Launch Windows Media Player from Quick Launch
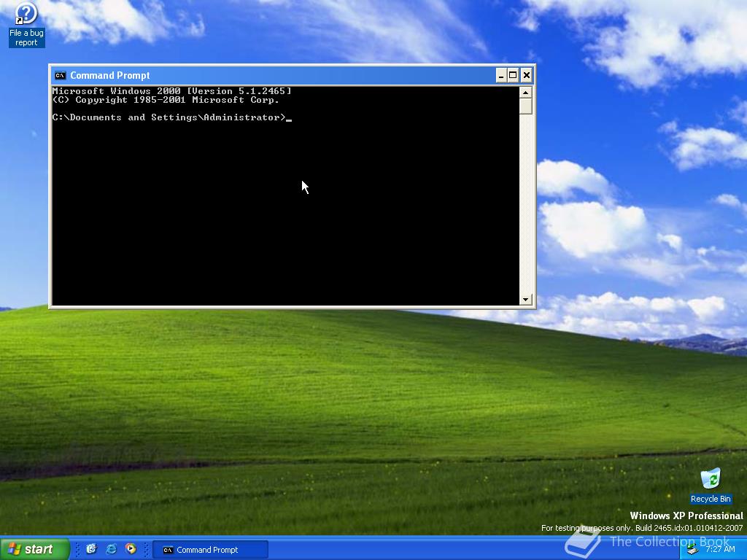The width and height of the screenshot is (747, 560). click(131, 549)
